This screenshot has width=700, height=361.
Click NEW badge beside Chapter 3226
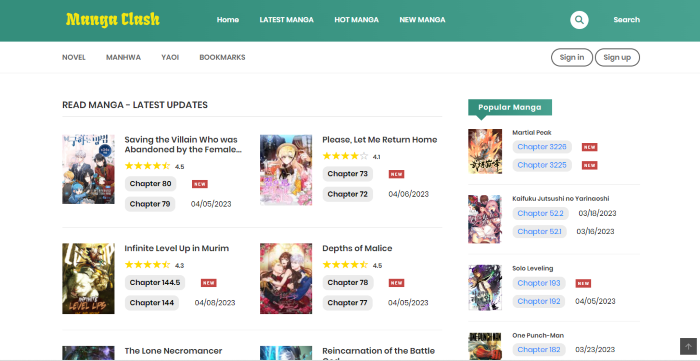(x=589, y=147)
